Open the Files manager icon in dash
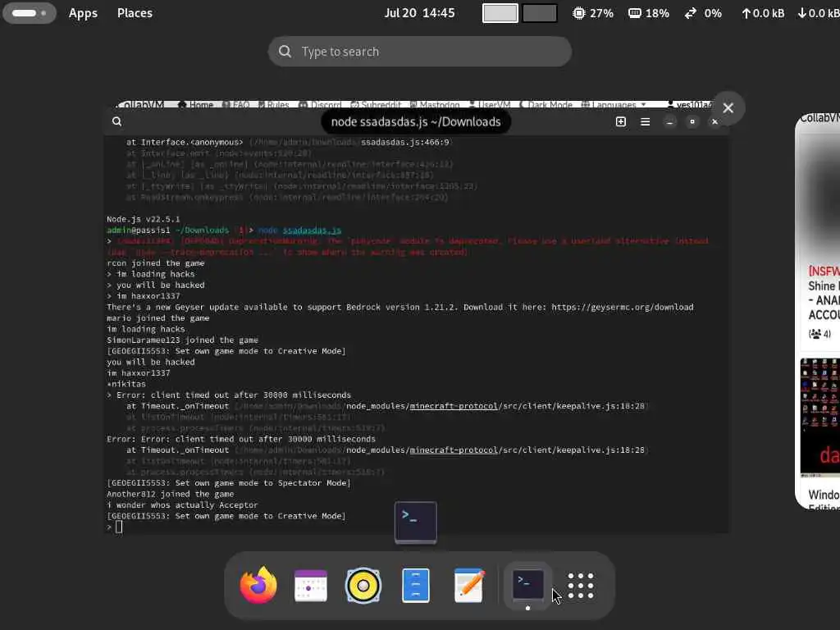This screenshot has width=840, height=630. pyautogui.click(x=416, y=586)
